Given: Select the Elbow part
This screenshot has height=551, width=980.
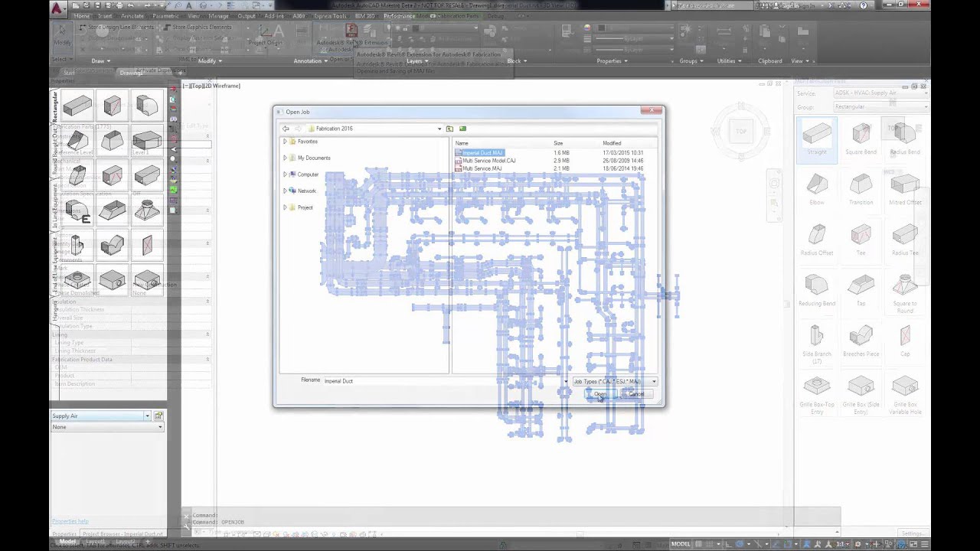Looking at the screenshot, I should point(817,189).
